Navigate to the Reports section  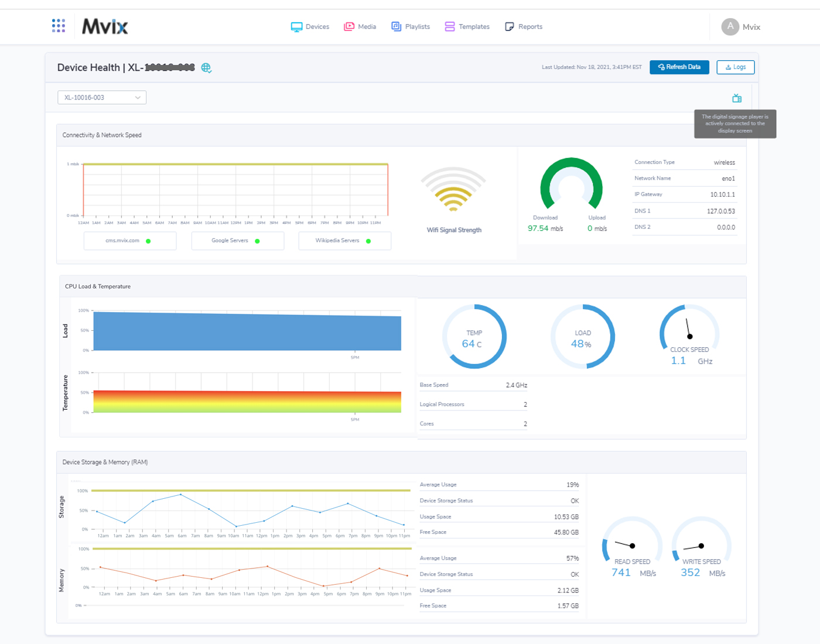click(x=529, y=26)
